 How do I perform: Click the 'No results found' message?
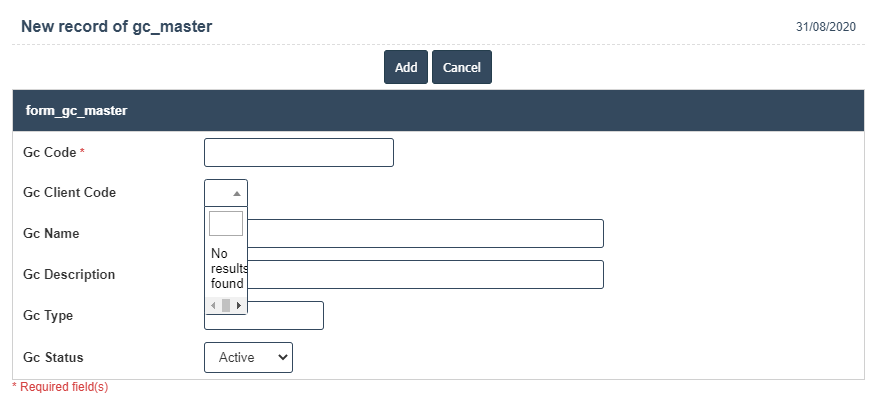click(227, 268)
